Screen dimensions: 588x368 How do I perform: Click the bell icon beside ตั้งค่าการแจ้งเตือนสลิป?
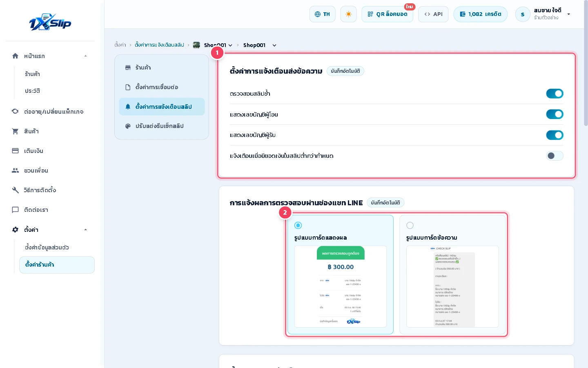pos(128,107)
